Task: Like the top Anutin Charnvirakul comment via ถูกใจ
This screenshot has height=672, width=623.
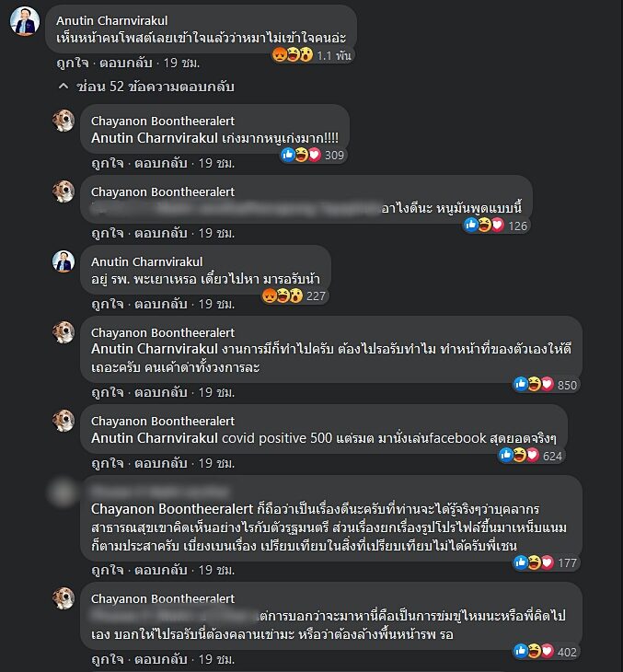Action: tap(73, 63)
